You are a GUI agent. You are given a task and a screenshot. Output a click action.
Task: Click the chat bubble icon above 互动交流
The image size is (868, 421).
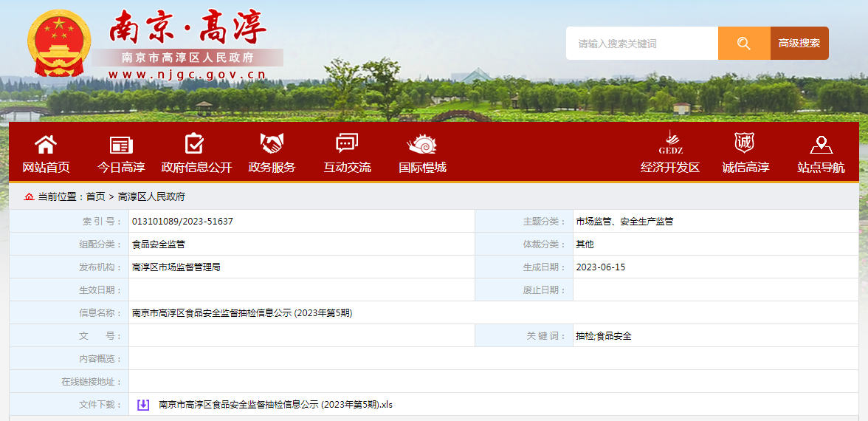pos(347,143)
